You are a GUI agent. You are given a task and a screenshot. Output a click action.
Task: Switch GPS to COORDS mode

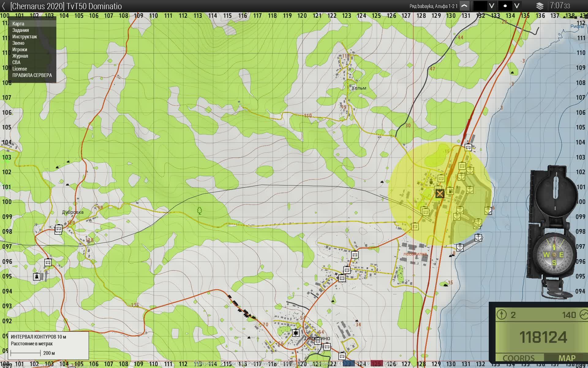[x=518, y=358]
